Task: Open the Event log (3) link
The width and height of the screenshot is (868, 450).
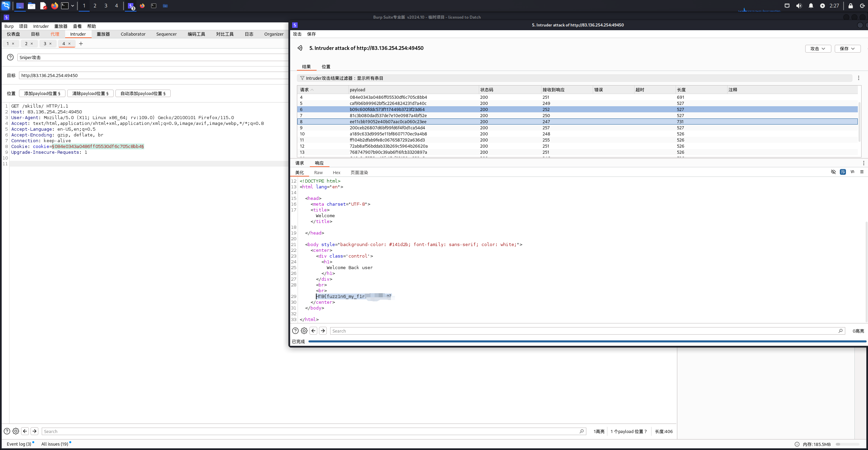Action: tap(19, 444)
